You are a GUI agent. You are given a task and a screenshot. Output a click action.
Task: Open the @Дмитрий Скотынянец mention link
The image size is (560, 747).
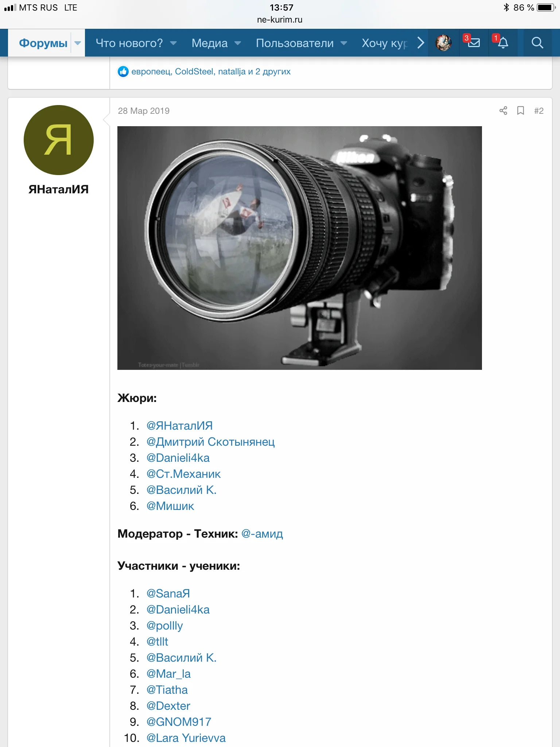click(210, 442)
